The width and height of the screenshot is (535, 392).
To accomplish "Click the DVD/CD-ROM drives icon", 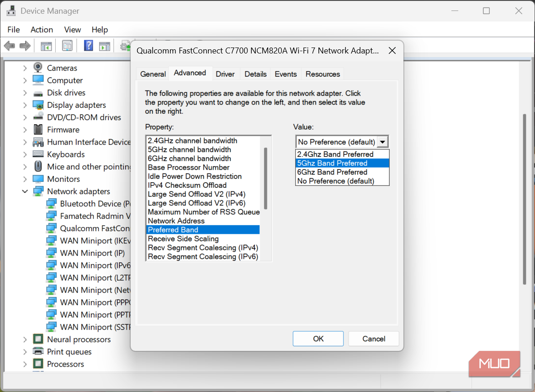I will pyautogui.click(x=38, y=117).
